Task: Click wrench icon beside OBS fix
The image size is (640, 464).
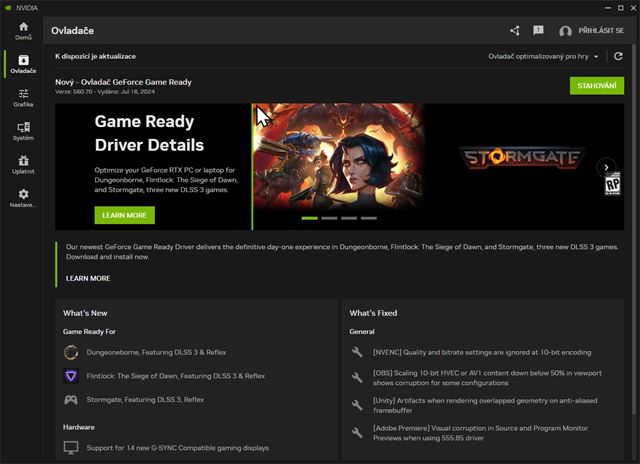Action: point(357,377)
